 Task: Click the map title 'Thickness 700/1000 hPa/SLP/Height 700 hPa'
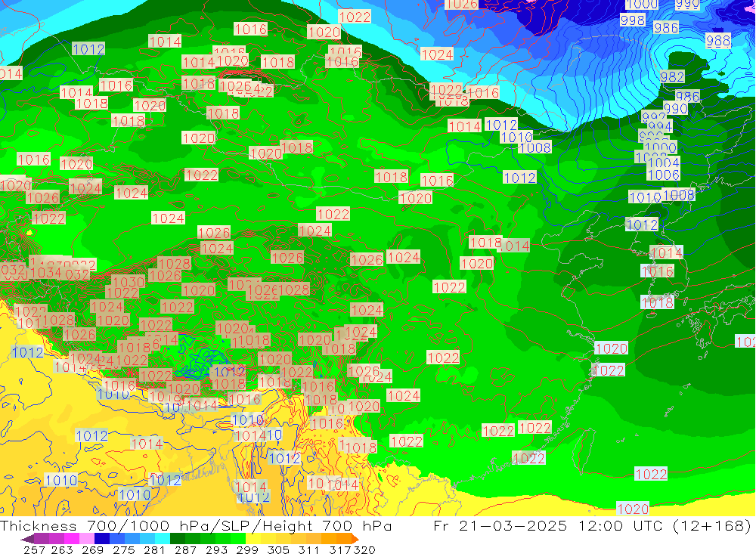pyautogui.click(x=196, y=525)
